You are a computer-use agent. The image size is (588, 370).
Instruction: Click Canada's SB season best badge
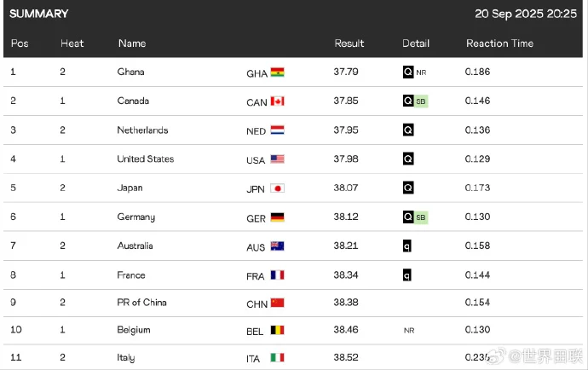(x=421, y=101)
